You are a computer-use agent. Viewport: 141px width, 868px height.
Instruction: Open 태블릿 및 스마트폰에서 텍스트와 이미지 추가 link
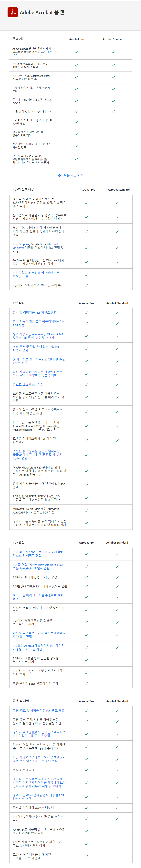pos(39,635)
